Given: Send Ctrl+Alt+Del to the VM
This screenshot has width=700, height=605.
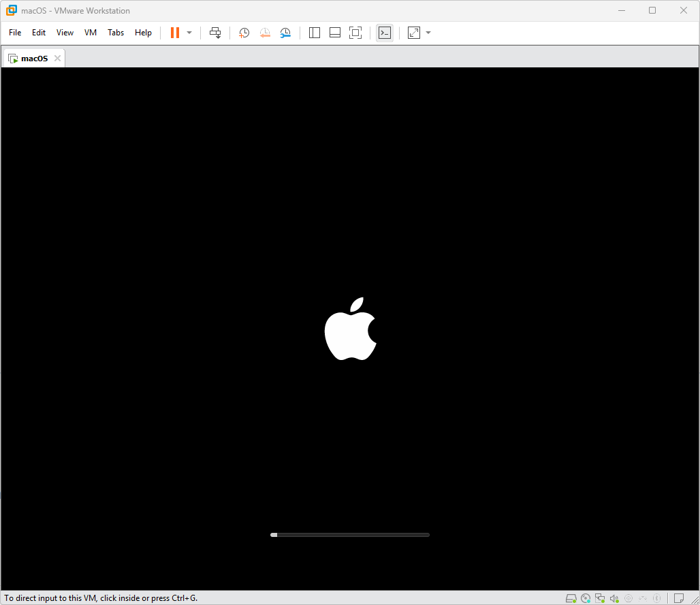Looking at the screenshot, I should point(215,33).
